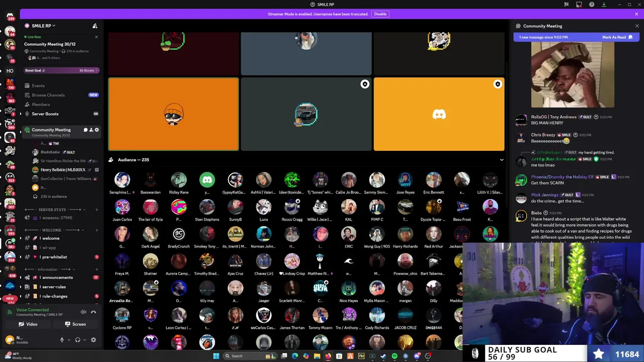Add a channel to the WELCOME category
644x362 pixels.
pos(96,230)
